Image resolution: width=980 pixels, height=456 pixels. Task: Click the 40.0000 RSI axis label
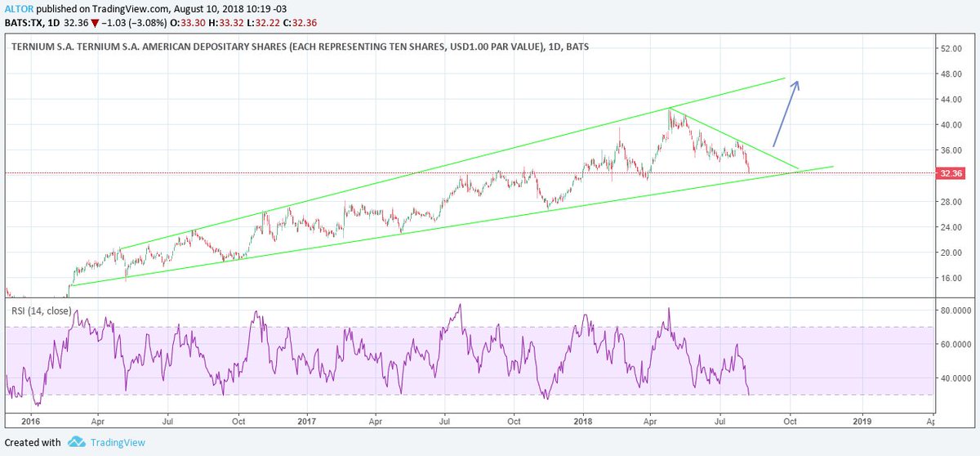(957, 378)
